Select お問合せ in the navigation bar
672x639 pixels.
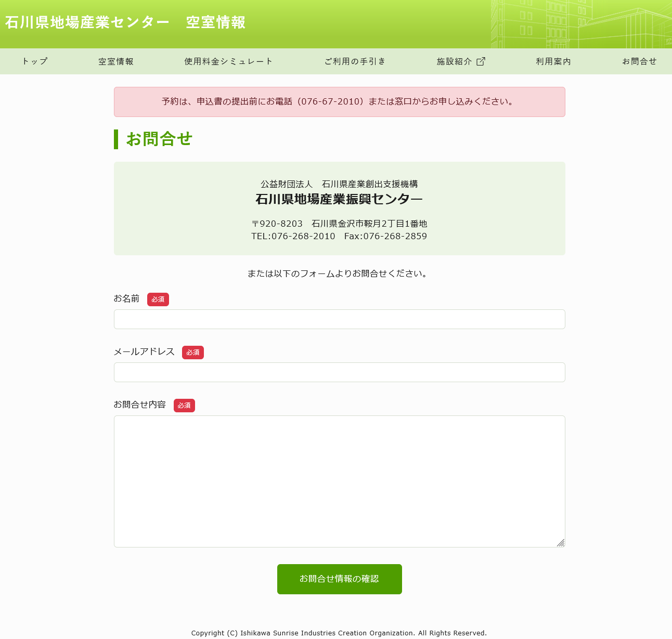pos(639,61)
